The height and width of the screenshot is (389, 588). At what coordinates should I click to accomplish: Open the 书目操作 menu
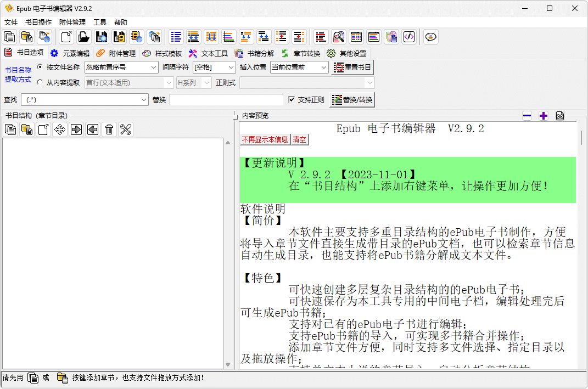38,22
